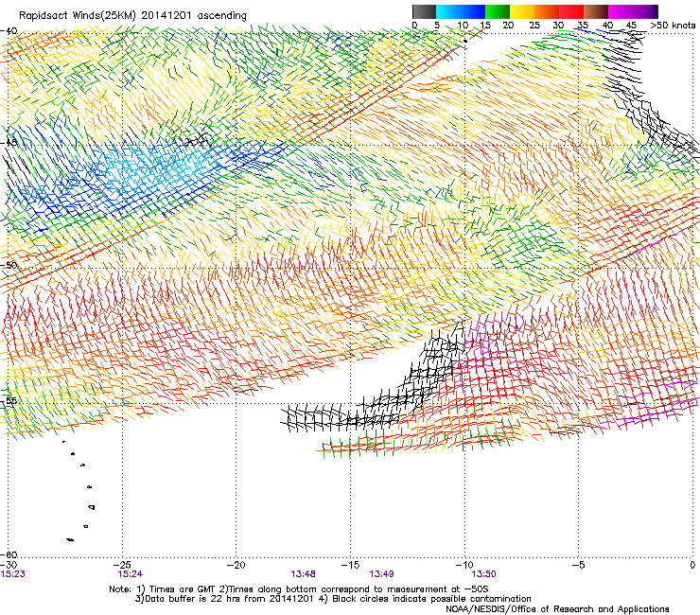The image size is (700, 615).
Task: Click the magenta-purple 40-50 knots legend swatch
Action: (633, 11)
